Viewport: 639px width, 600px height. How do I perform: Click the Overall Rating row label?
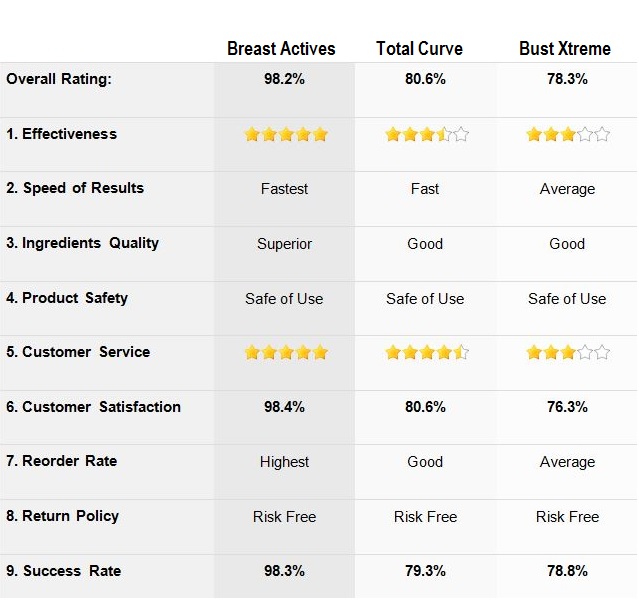(x=59, y=79)
